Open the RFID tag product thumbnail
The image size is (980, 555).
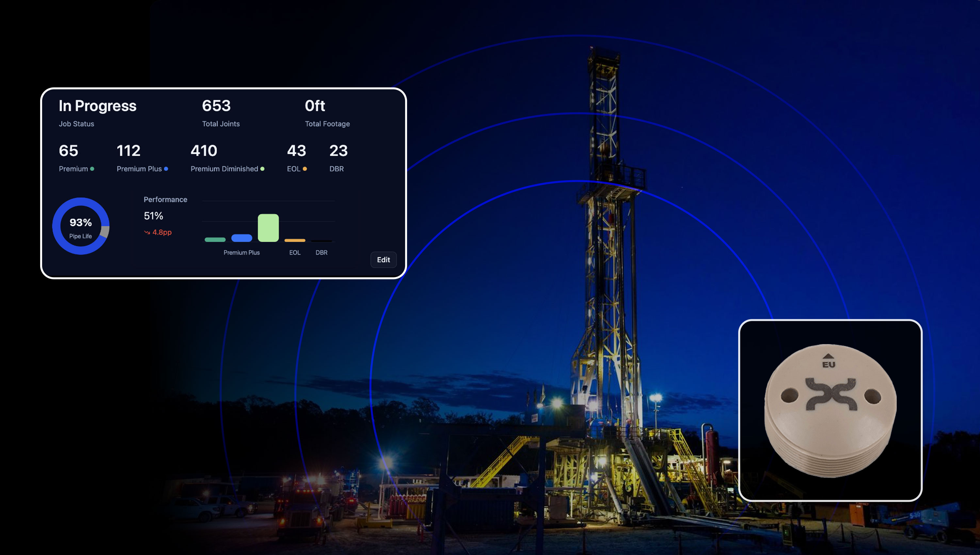[830, 410]
